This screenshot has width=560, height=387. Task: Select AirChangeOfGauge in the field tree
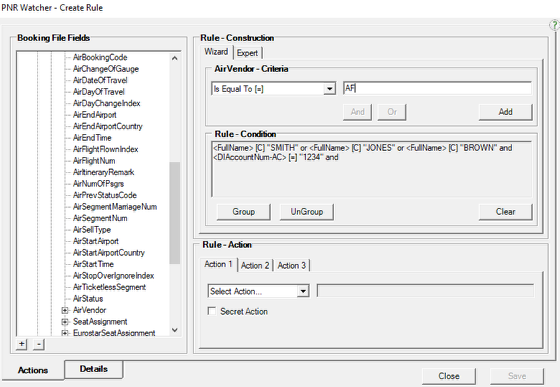(x=106, y=69)
